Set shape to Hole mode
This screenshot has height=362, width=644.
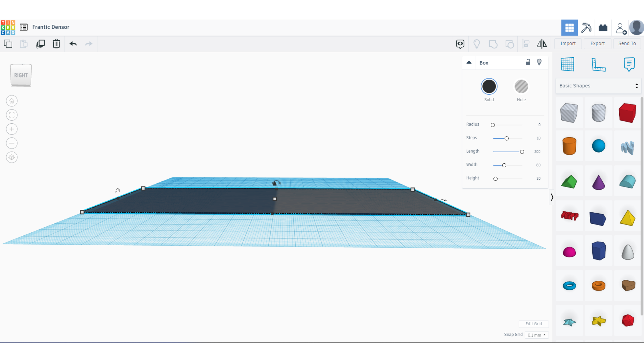521,87
